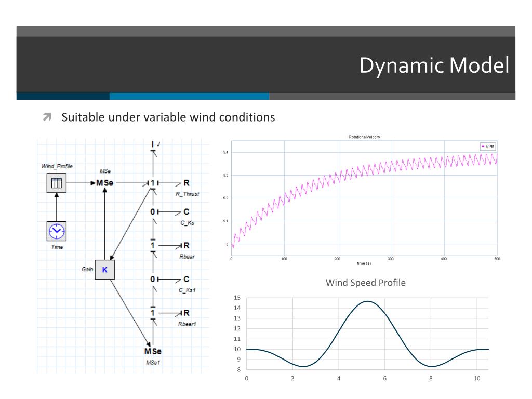Select the Time clock block icon

(x=57, y=231)
